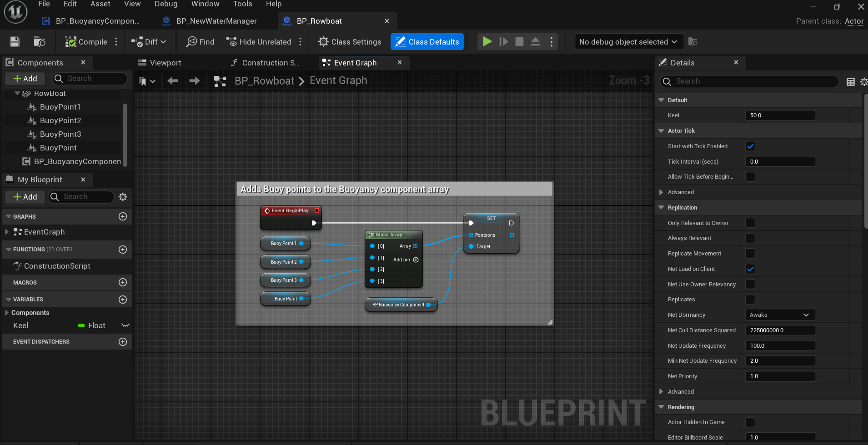Screen dimensions: 868x445
Task: Open the File menu
Action: coord(44,4)
